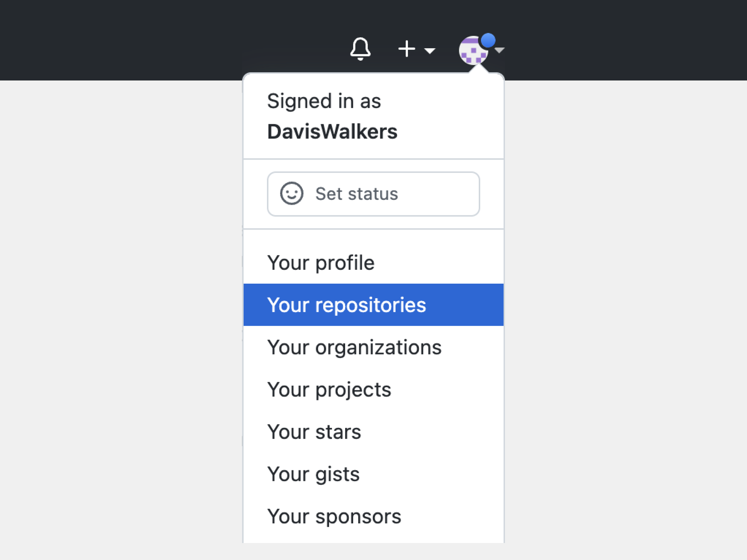Click the plus create-new icon

point(406,49)
